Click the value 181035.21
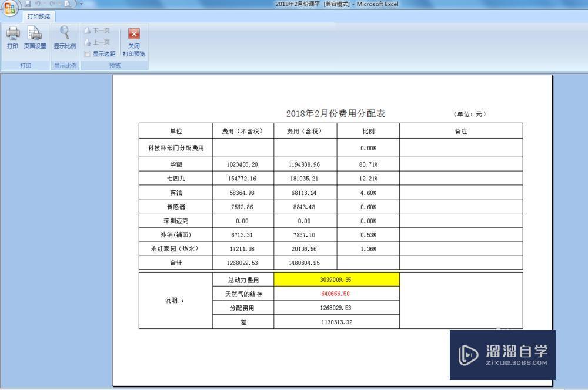This screenshot has width=588, height=390. click(x=304, y=179)
